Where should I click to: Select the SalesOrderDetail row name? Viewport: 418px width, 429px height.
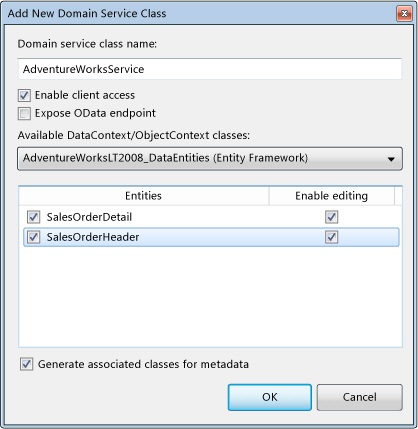tap(89, 217)
